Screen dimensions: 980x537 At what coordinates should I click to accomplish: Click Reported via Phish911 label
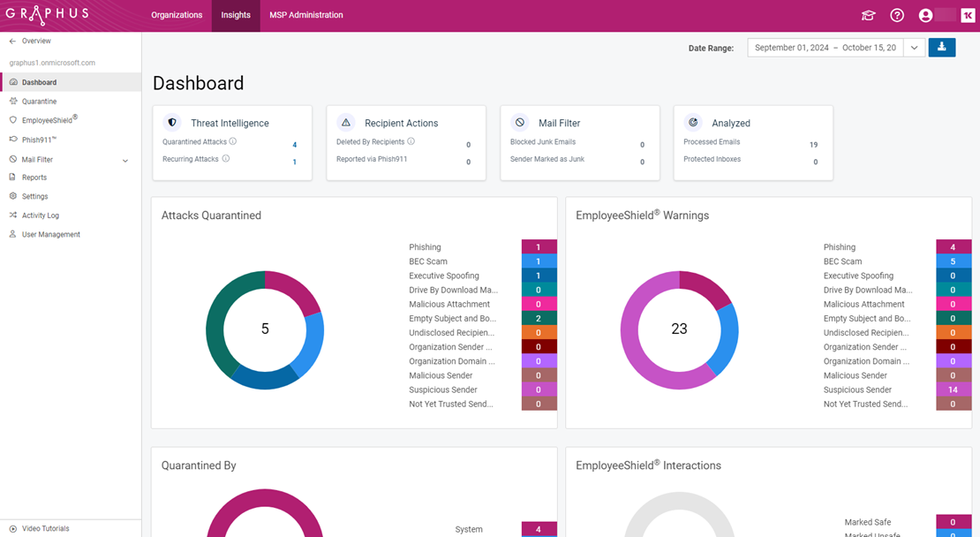click(x=371, y=159)
